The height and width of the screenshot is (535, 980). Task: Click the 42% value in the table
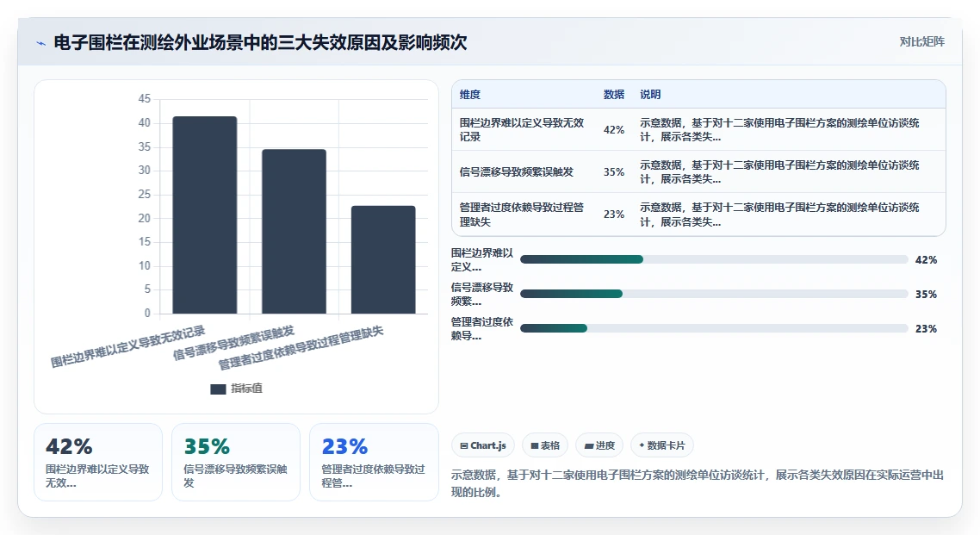(614, 130)
